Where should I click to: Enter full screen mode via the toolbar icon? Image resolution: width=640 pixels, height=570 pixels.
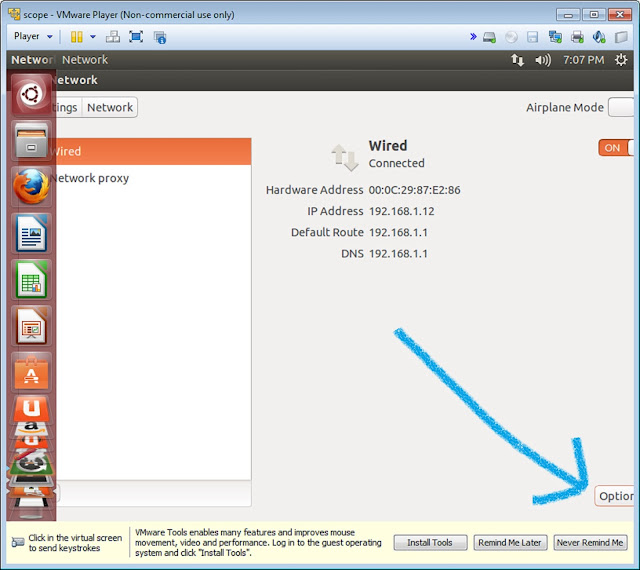[136, 37]
